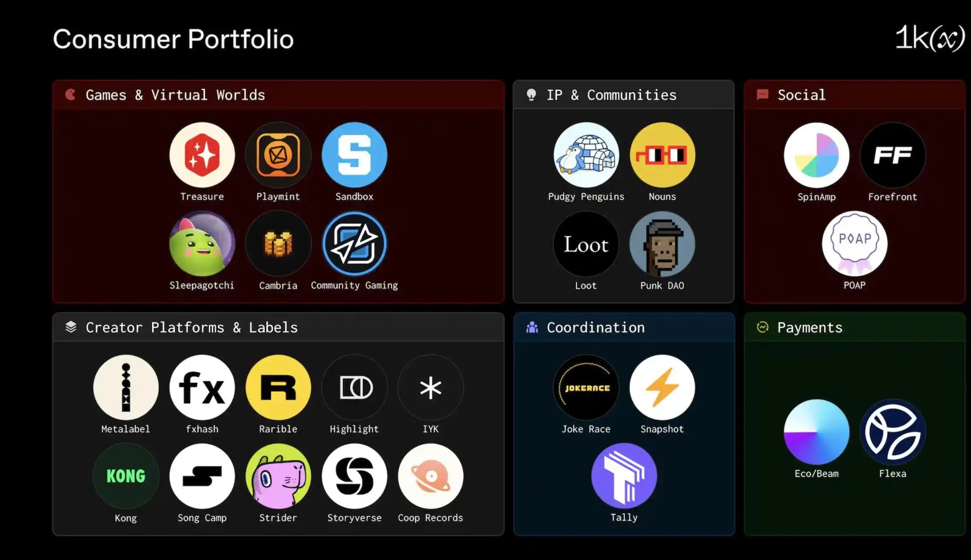Select the Sandbox virtual world
This screenshot has height=560, width=971.
[354, 155]
